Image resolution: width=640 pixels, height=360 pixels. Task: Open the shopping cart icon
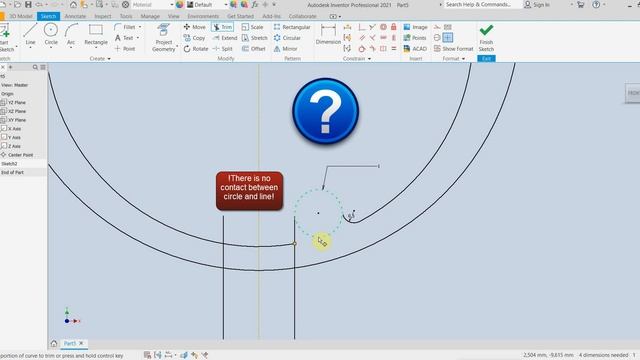coord(580,5)
